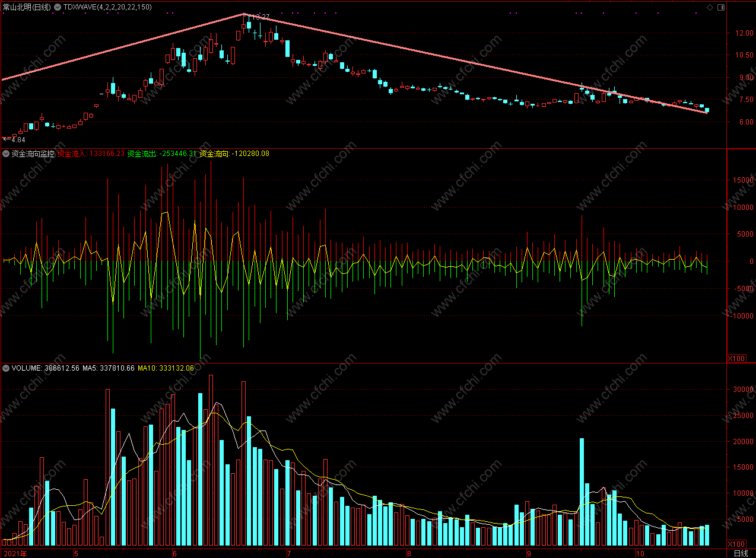756x558 pixels.
Task: Click the 30000 volume axis label
Action: click(x=744, y=390)
